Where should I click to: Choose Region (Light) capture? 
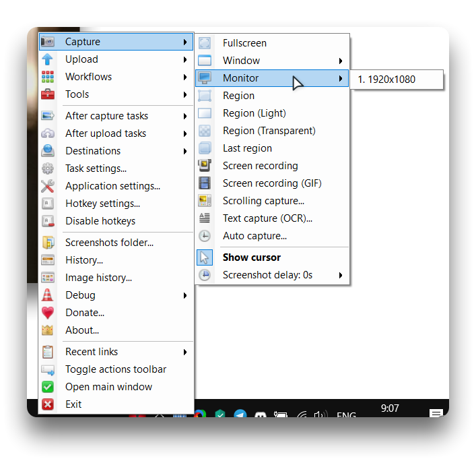tap(272, 113)
